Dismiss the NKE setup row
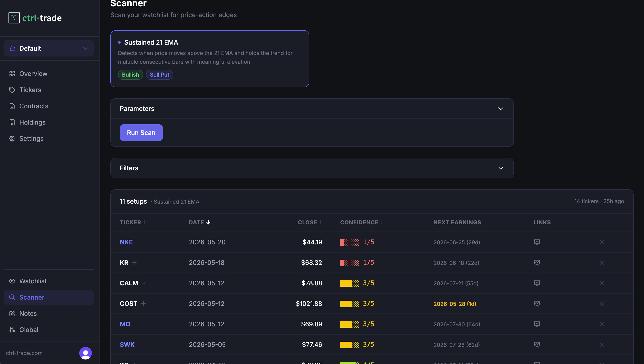Viewport: 644px width, 364px height. tap(602, 242)
